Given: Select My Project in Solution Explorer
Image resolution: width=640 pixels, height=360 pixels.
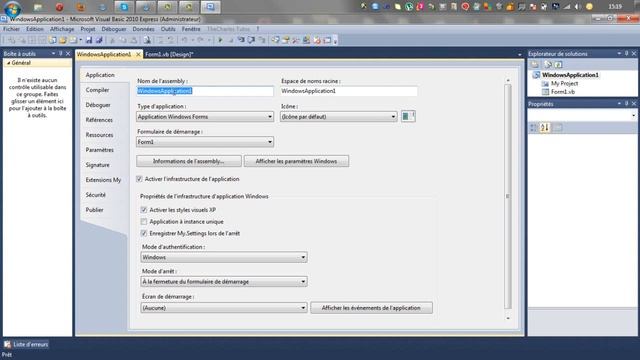Looking at the screenshot, I should 564,83.
